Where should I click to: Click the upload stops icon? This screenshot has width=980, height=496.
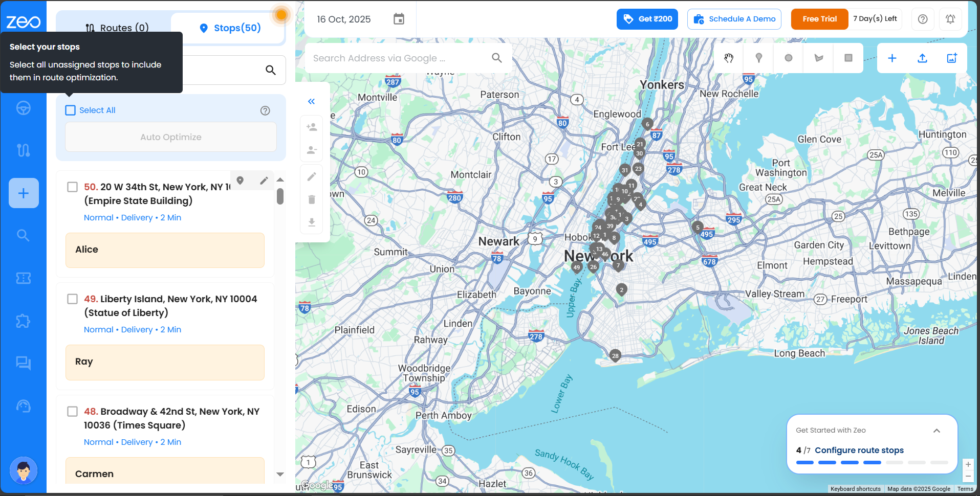[x=922, y=58]
